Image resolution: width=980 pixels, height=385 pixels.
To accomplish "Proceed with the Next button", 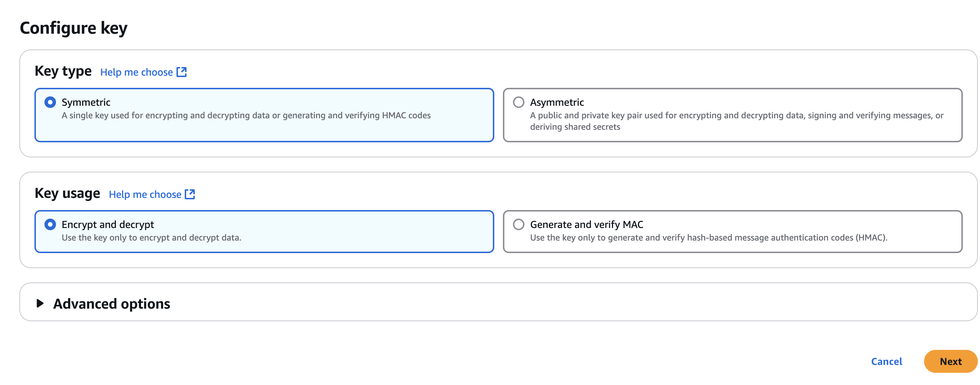I will click(x=950, y=361).
